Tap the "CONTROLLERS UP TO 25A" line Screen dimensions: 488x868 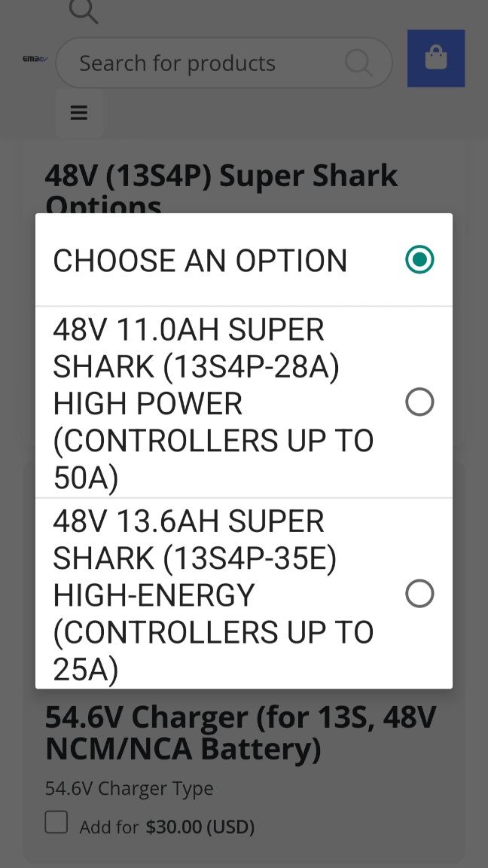coord(213,633)
